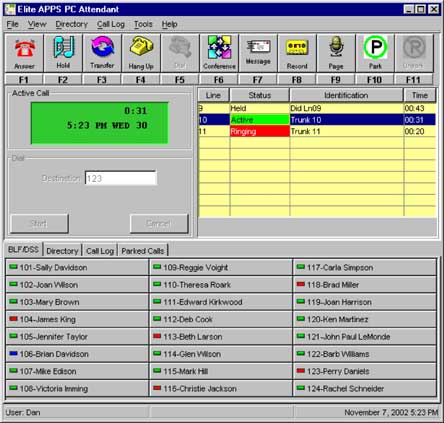Switch to the Directory tab

point(62,251)
